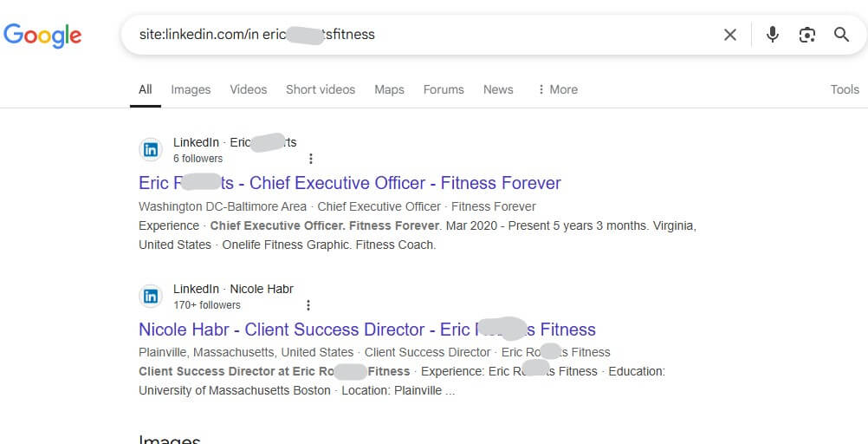
Task: Open Chief Executive Officer Fitness Forever result
Action: pos(350,183)
